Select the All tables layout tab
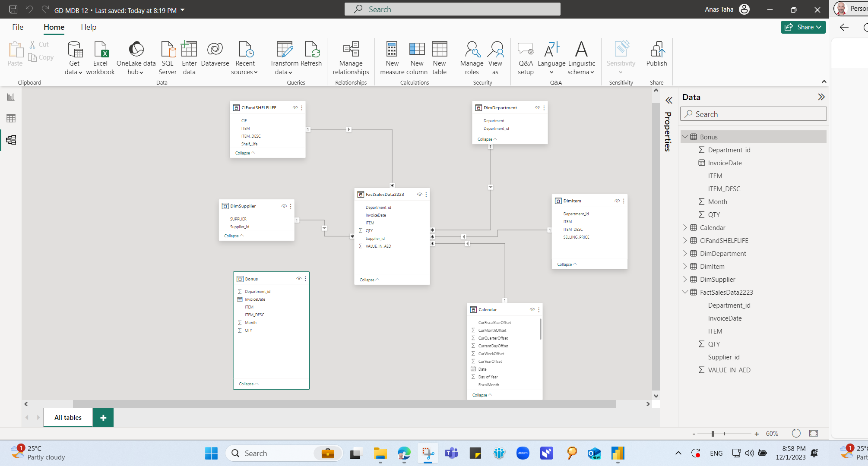 (x=68, y=418)
